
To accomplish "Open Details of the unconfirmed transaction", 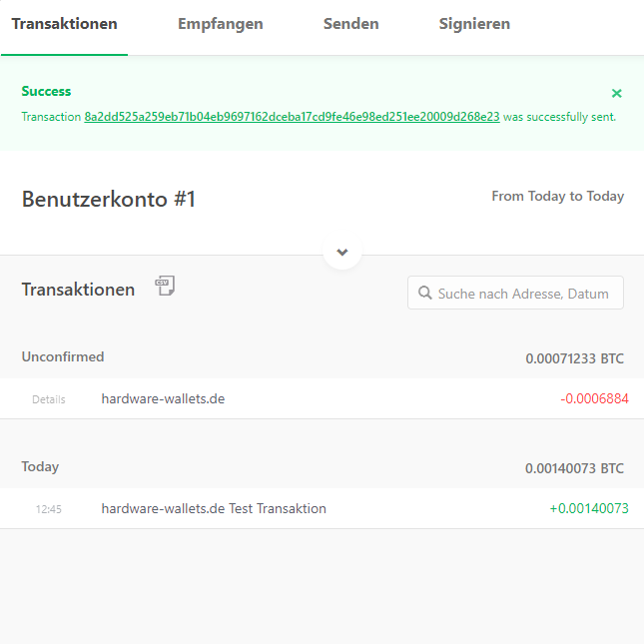I will click(x=48, y=399).
